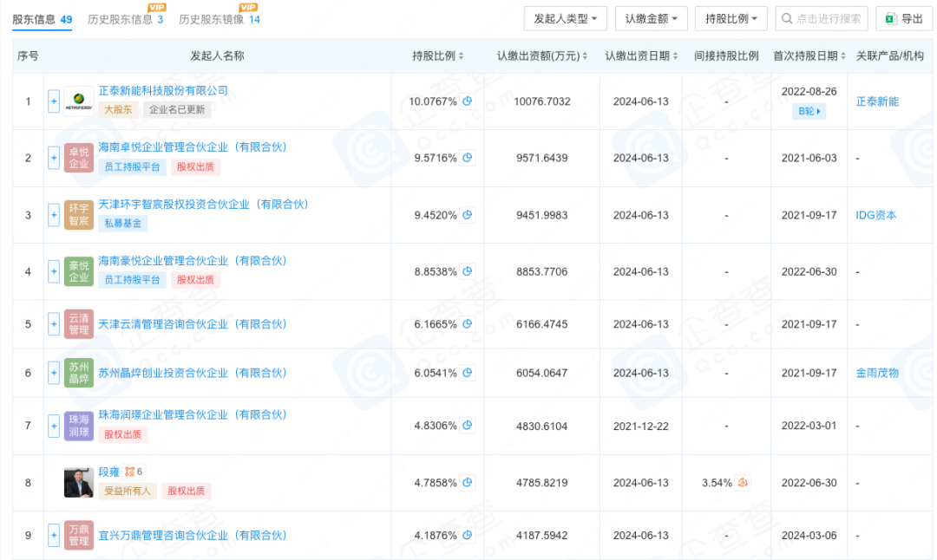
Task: Click the magnifier icon in the search box
Action: (x=787, y=18)
